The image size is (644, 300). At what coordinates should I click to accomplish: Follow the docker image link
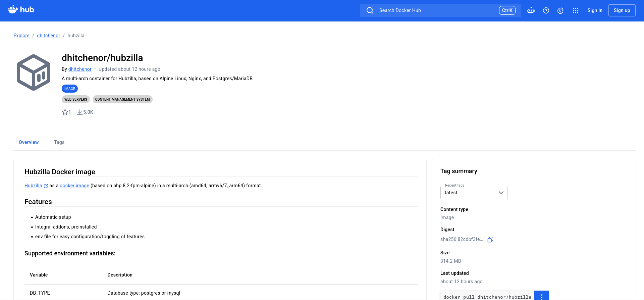(x=74, y=186)
